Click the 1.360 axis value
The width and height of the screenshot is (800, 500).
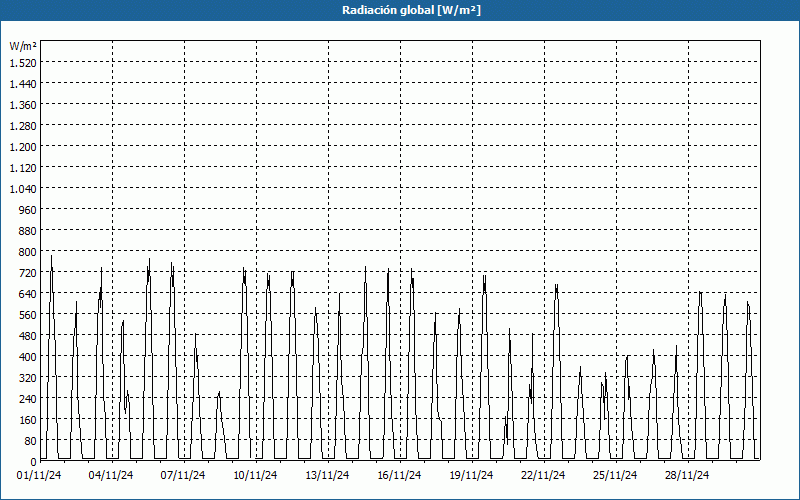(x=23, y=105)
